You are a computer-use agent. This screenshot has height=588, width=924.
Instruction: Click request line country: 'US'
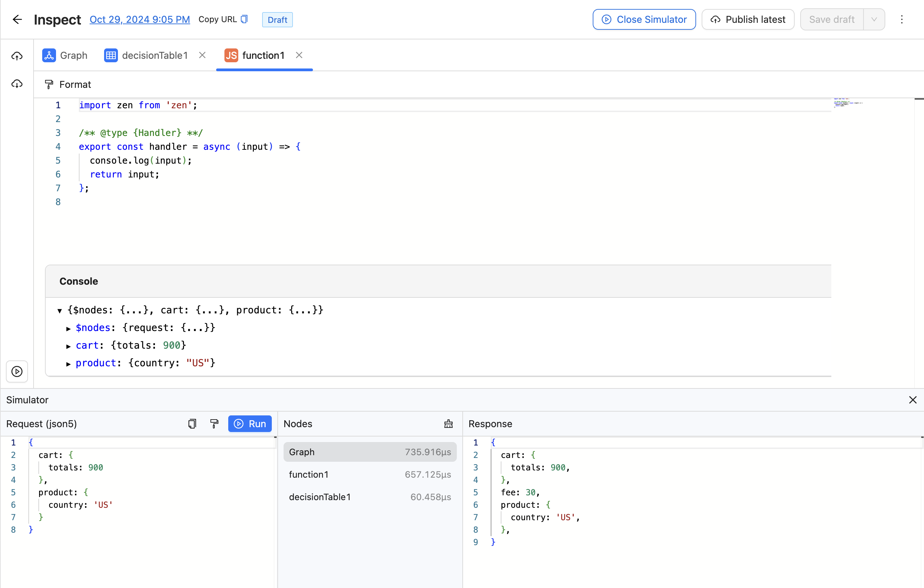pyautogui.click(x=81, y=505)
